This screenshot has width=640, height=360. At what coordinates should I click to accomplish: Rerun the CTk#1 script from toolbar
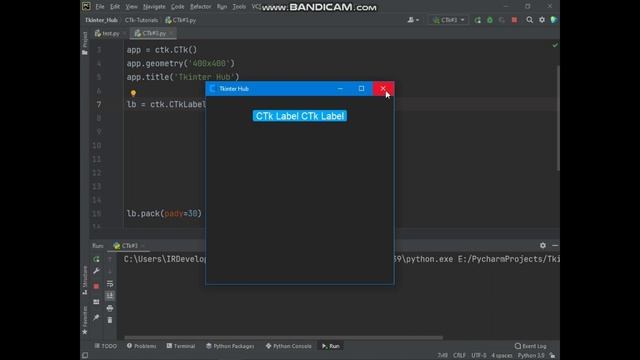coord(478,20)
